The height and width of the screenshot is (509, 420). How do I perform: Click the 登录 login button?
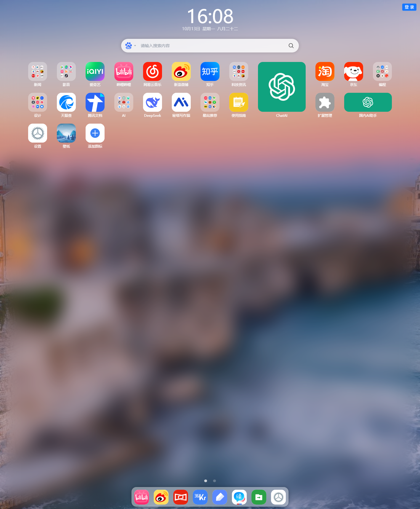click(x=409, y=7)
